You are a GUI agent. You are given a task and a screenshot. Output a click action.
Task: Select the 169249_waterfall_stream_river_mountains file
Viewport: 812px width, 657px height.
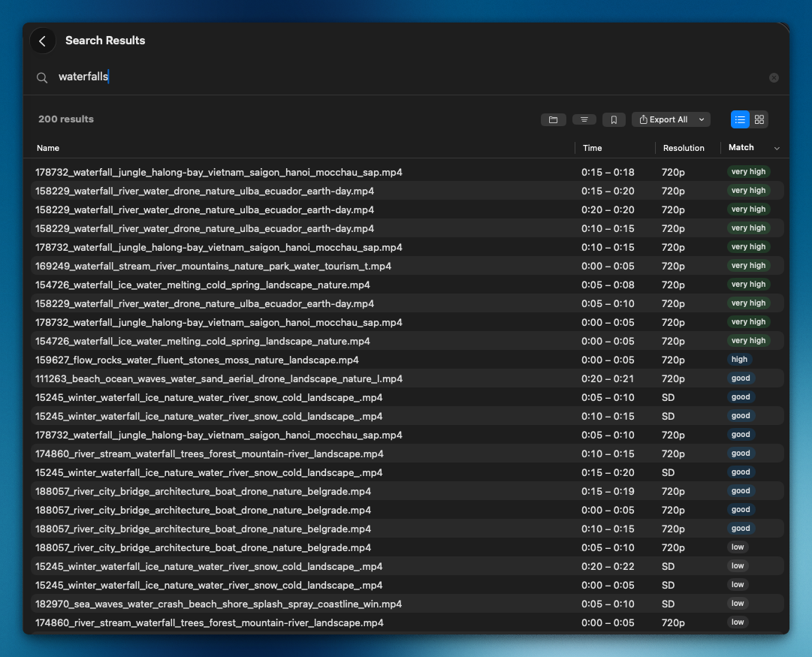pos(407,266)
